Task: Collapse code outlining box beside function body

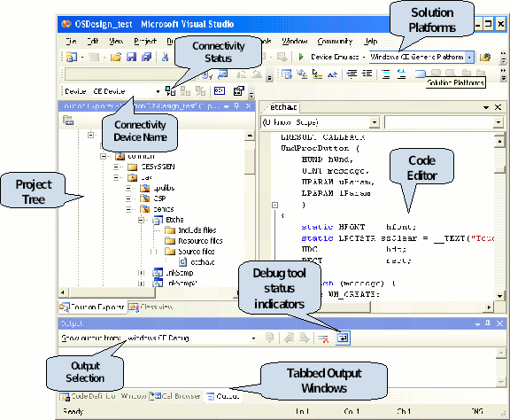Action: [x=274, y=205]
